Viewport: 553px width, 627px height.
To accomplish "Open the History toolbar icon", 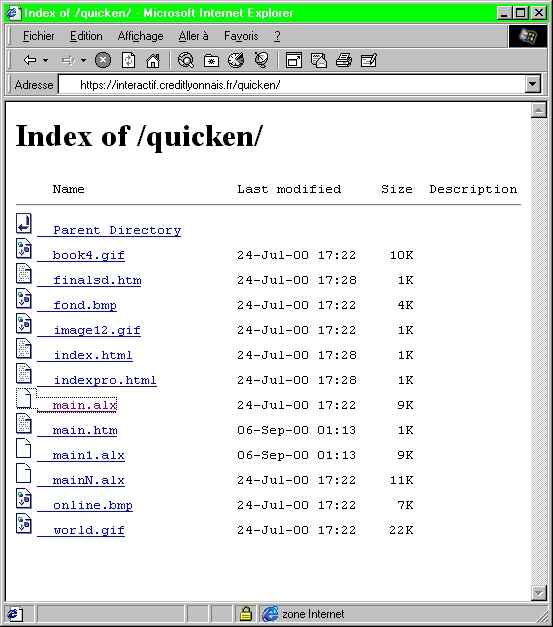I will (x=236, y=60).
